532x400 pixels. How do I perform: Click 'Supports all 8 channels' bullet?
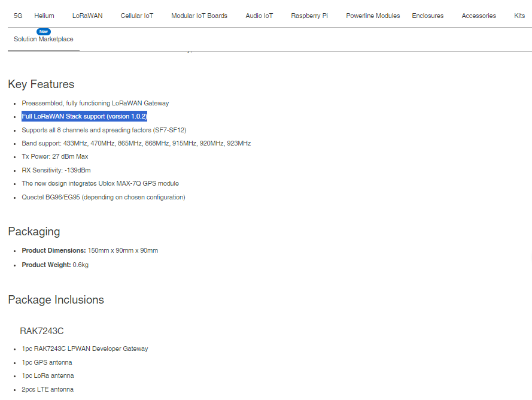(x=104, y=130)
